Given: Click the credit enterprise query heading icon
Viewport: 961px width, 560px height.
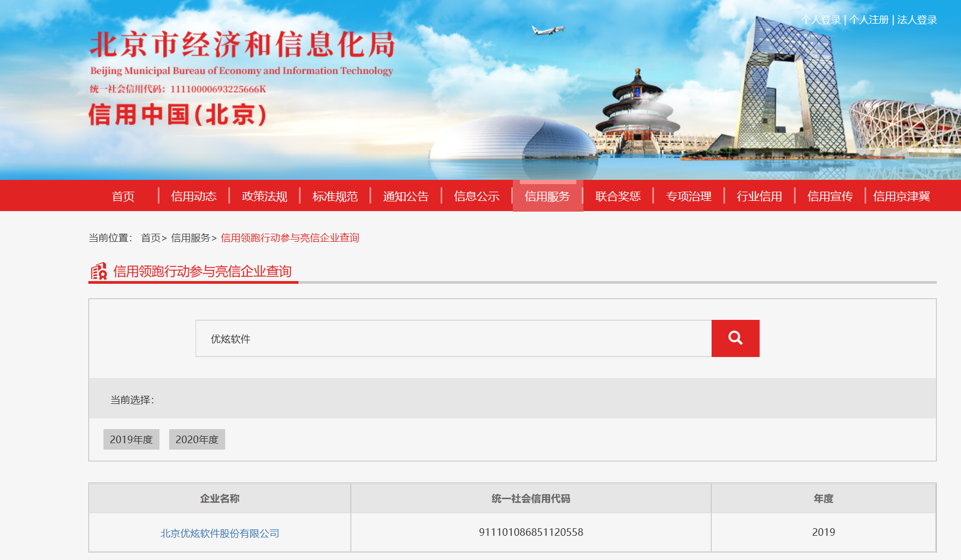Looking at the screenshot, I should click(99, 271).
